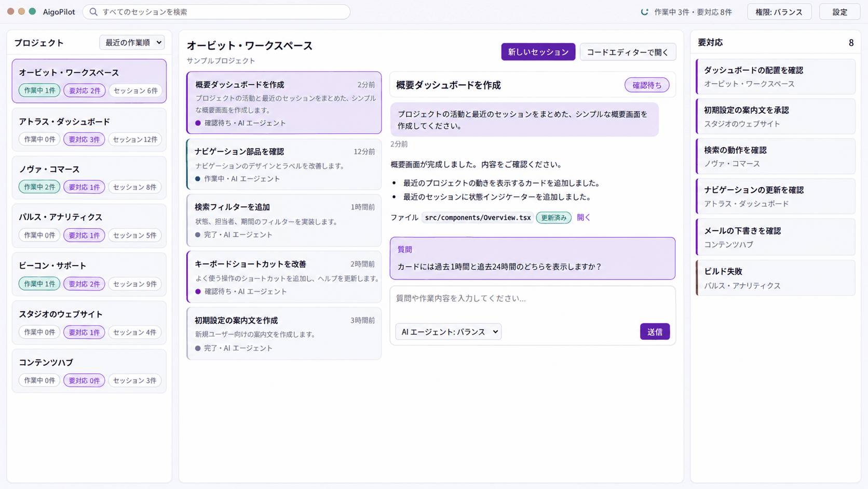Open the 最近の作業順 sort dropdown
The image size is (868, 489).
(132, 43)
